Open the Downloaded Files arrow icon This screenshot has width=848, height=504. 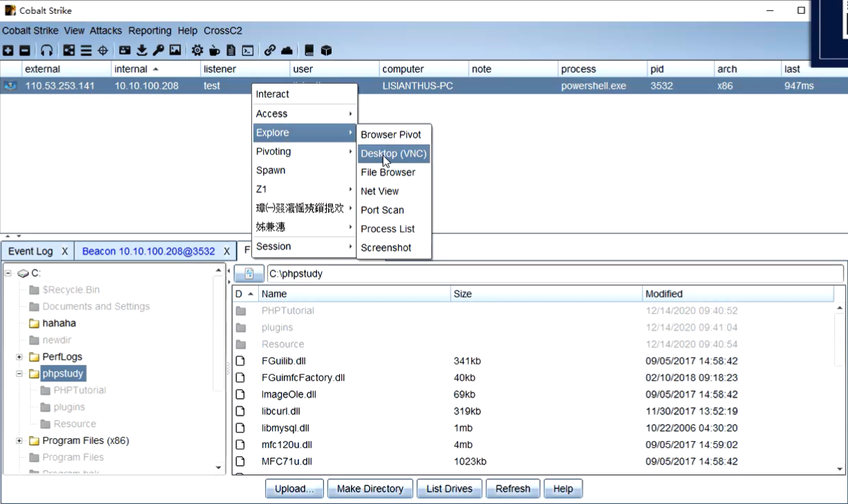(x=142, y=51)
